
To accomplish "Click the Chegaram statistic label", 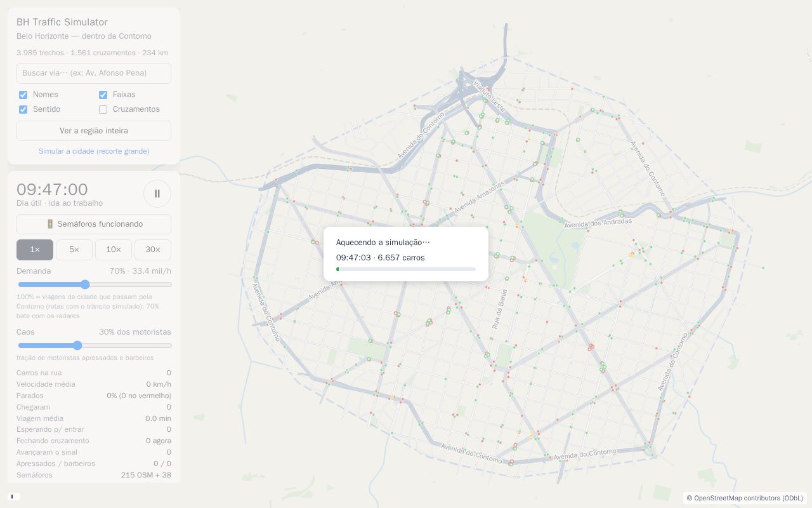I will click(x=33, y=407).
